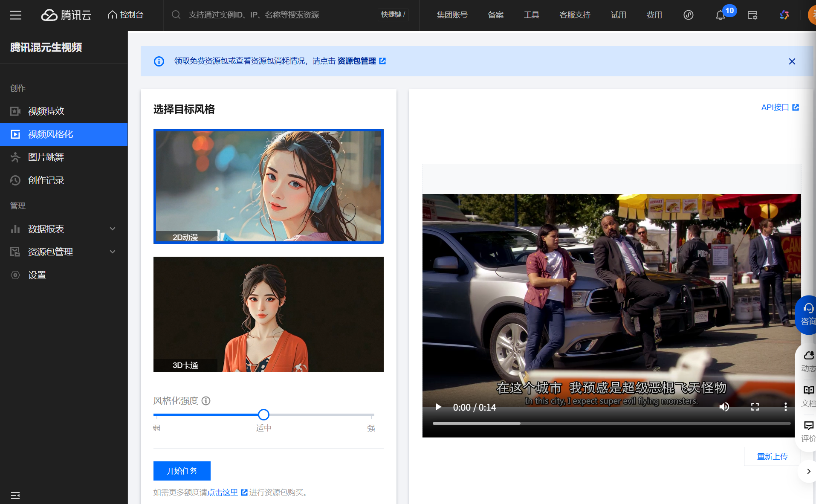Open the 费用 menu

pos(654,15)
